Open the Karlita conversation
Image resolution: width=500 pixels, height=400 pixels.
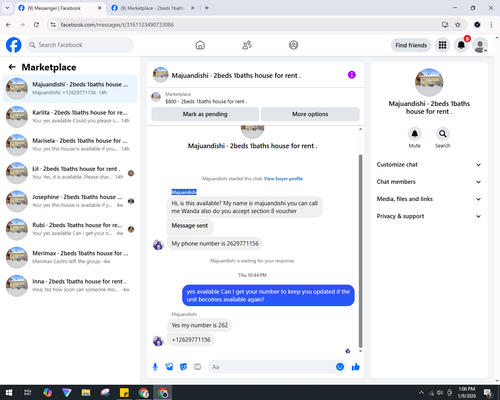pyautogui.click(x=70, y=117)
